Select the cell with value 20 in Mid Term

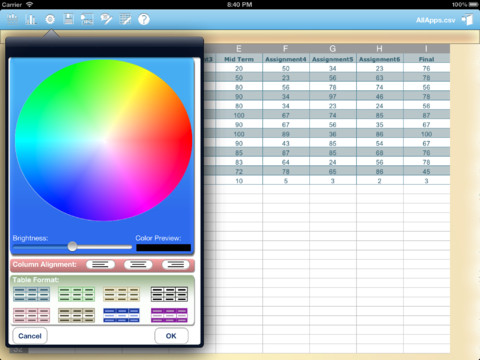(239, 68)
